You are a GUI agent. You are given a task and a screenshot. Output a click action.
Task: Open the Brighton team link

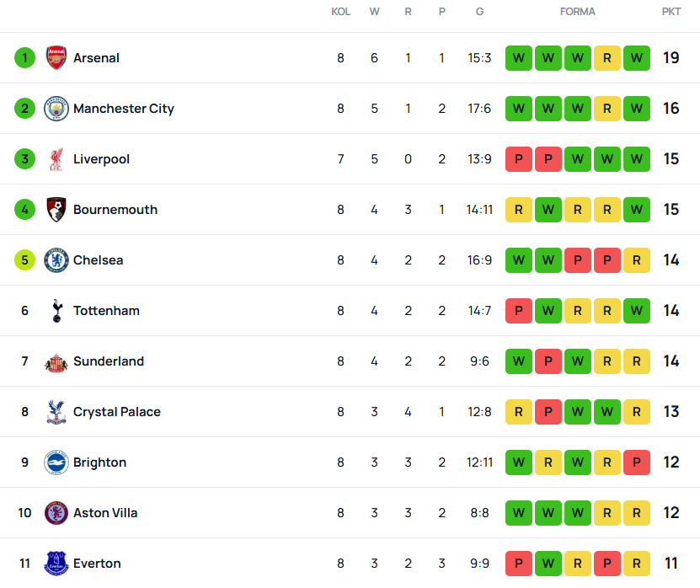pos(99,462)
